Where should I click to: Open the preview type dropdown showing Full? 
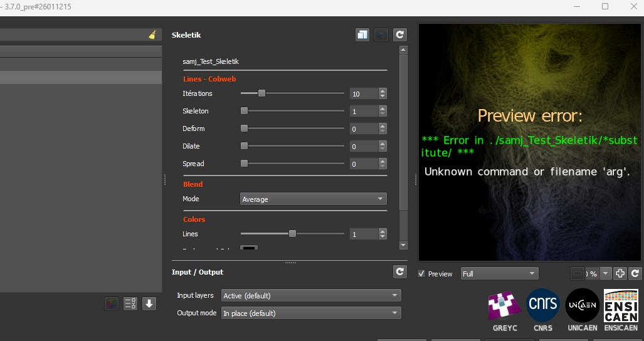[x=499, y=274]
